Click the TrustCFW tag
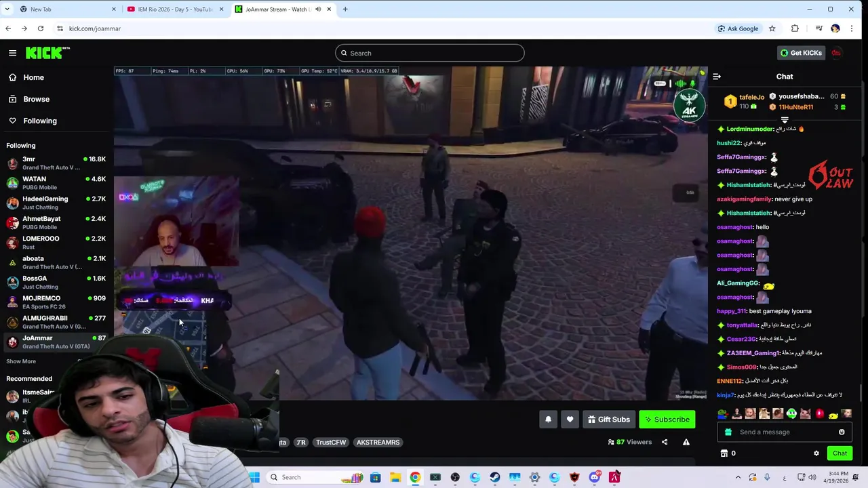This screenshot has height=488, width=868. pos(331,442)
